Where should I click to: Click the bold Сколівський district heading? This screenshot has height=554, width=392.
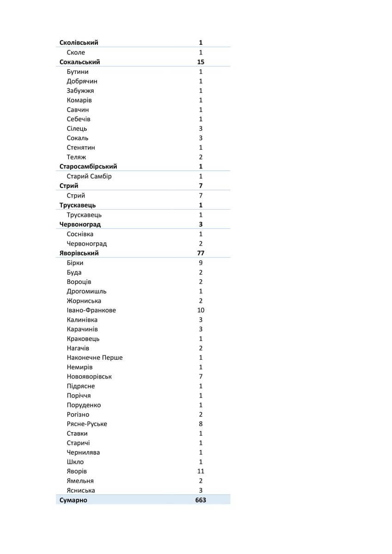[x=79, y=42]
